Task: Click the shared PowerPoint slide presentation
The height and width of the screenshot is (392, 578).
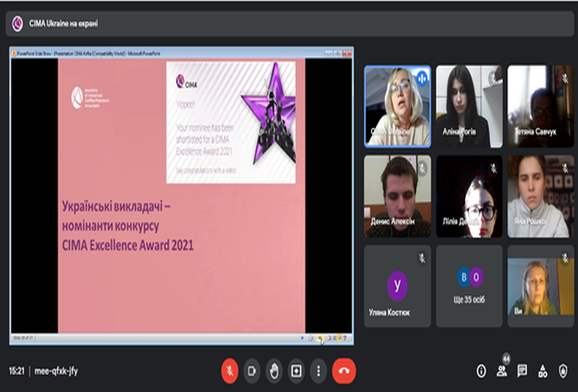Action: (x=181, y=196)
